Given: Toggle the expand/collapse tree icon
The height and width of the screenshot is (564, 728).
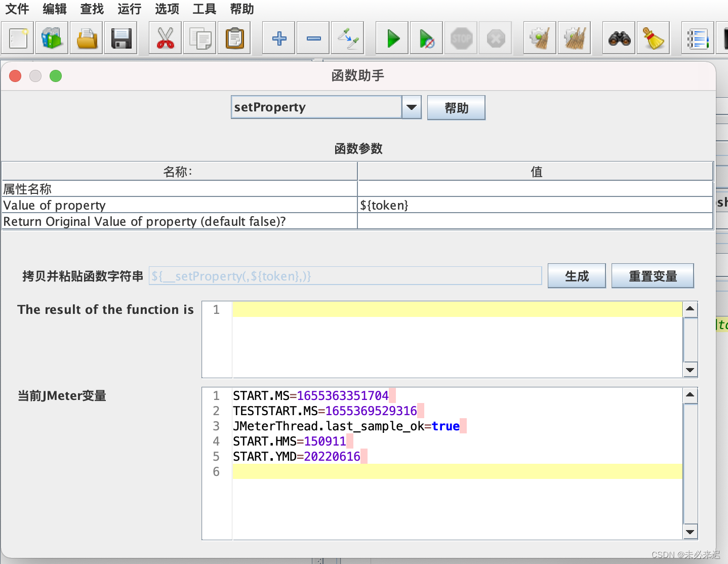Looking at the screenshot, I should (348, 38).
